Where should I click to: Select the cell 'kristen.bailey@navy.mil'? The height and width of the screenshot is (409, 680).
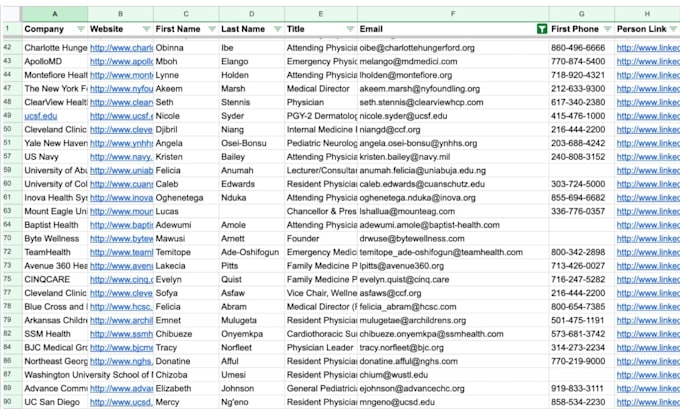pos(453,157)
